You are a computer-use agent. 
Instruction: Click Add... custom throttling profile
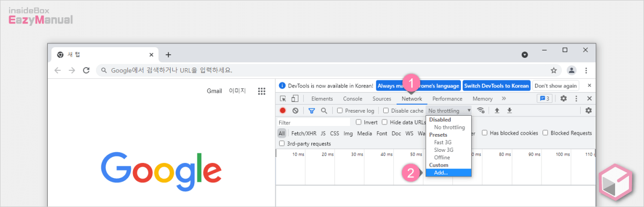click(x=449, y=173)
